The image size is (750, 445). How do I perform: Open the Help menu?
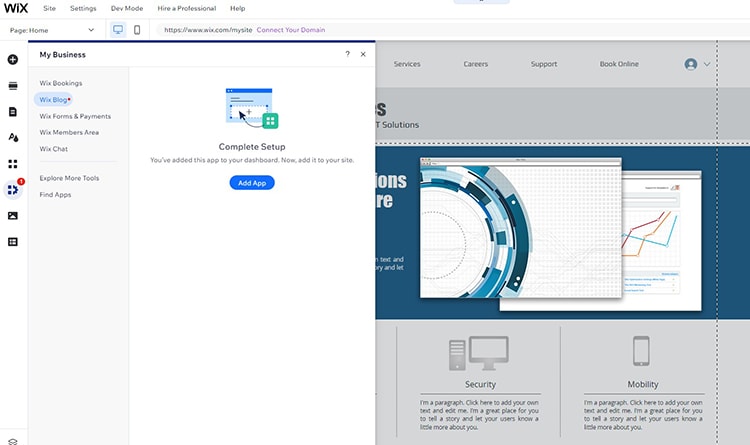237,8
